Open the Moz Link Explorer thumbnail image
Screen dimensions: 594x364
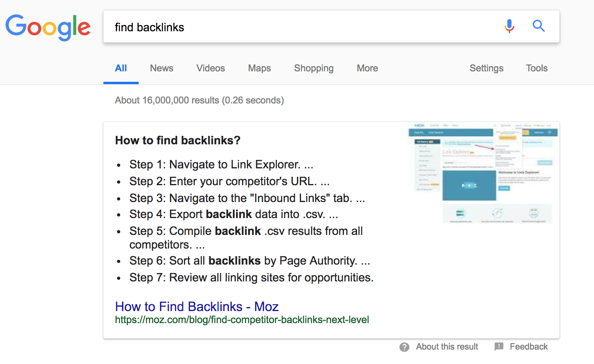point(483,173)
